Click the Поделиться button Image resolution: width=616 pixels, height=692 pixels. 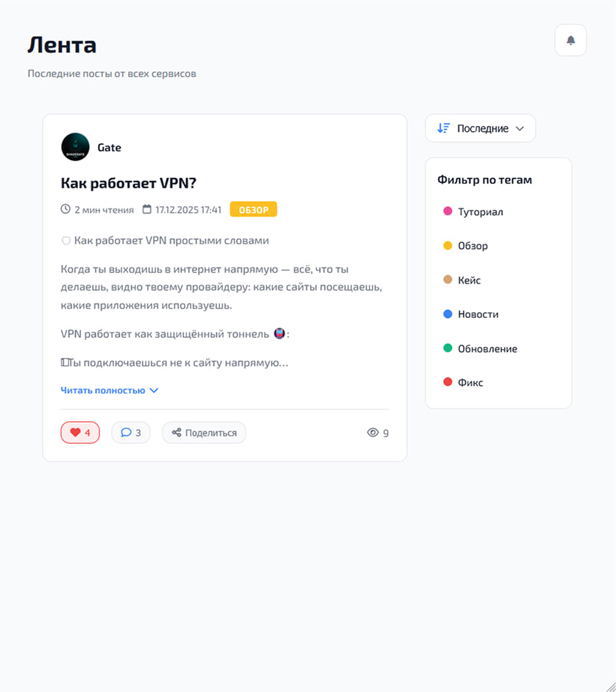[x=204, y=432]
